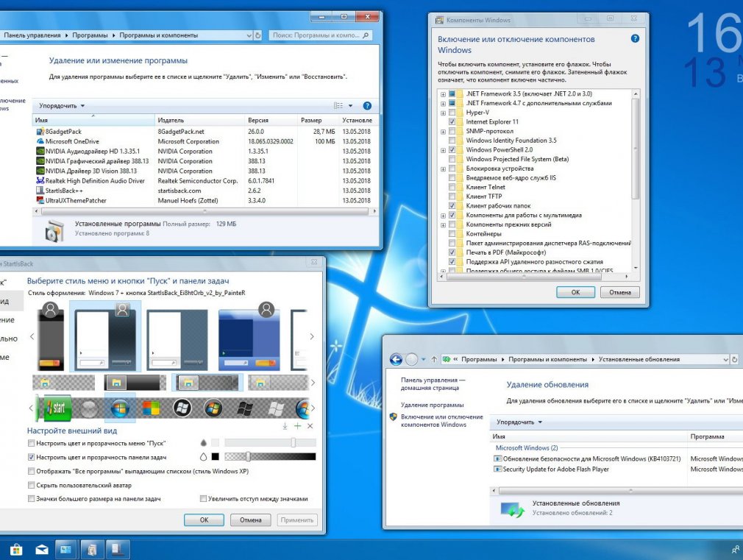Sort programs by Издатель column

(200, 120)
